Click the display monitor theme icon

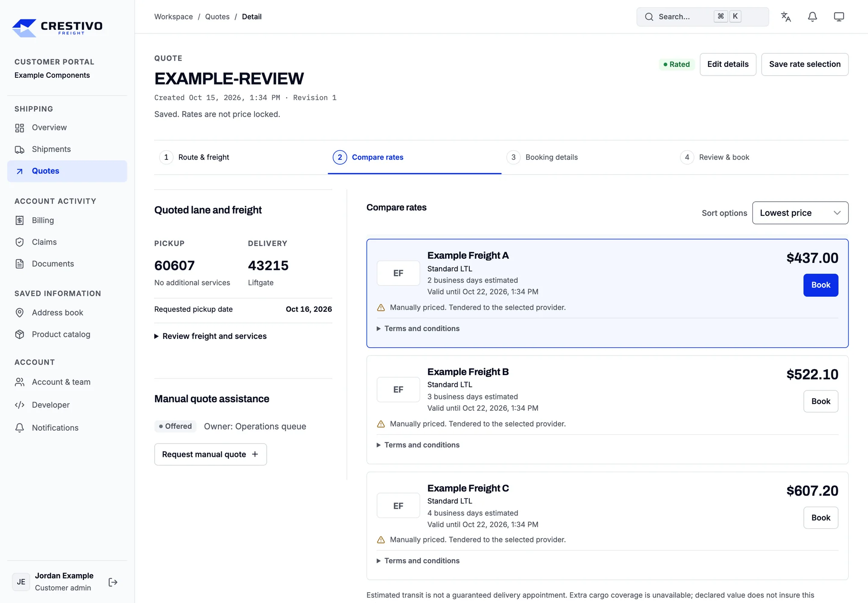(839, 17)
